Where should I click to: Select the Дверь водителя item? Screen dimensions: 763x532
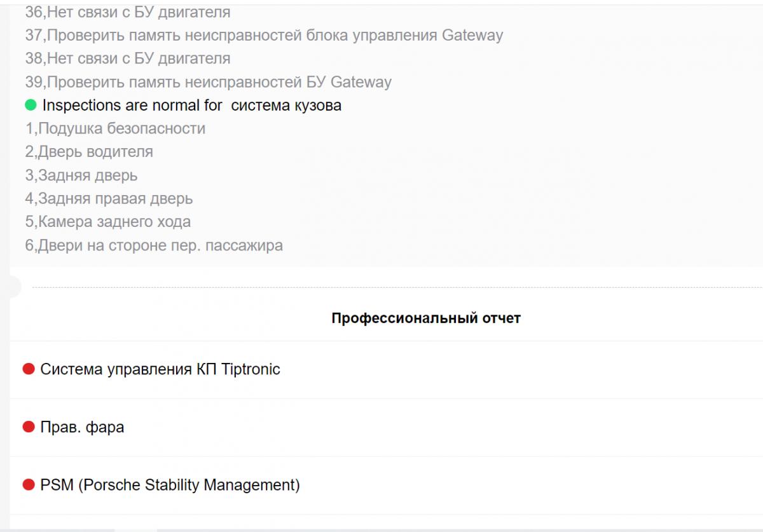[89, 152]
